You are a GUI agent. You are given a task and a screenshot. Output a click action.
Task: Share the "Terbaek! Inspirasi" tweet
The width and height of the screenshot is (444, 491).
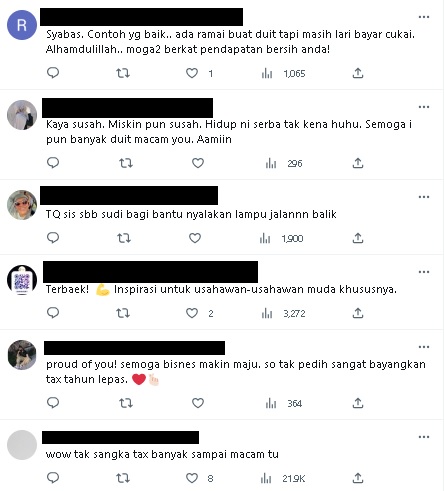(x=358, y=313)
